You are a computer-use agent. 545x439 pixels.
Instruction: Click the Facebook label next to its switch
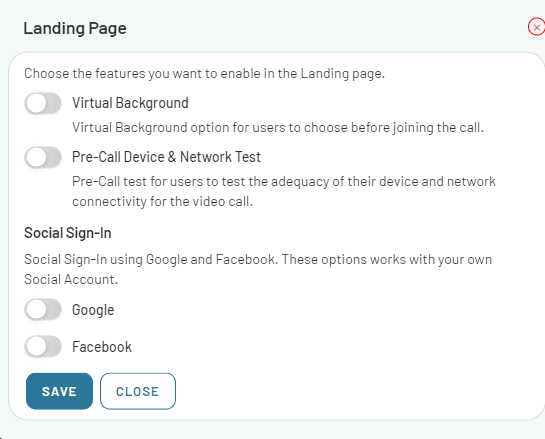(102, 347)
